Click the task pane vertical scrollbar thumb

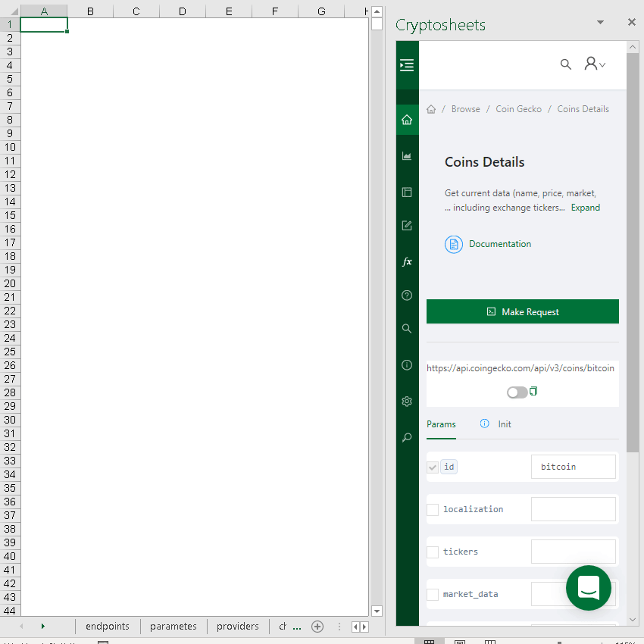pyautogui.click(x=633, y=252)
